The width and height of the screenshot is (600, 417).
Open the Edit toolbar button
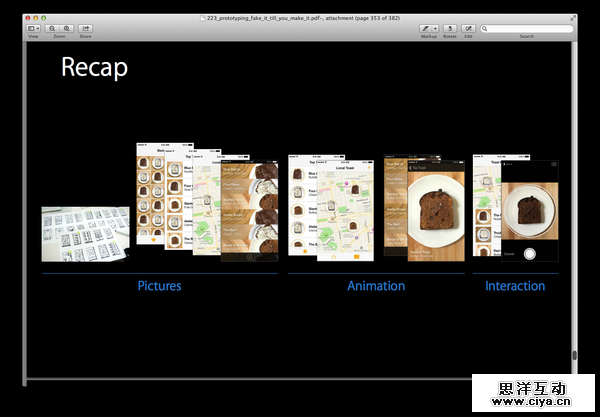pos(469,28)
